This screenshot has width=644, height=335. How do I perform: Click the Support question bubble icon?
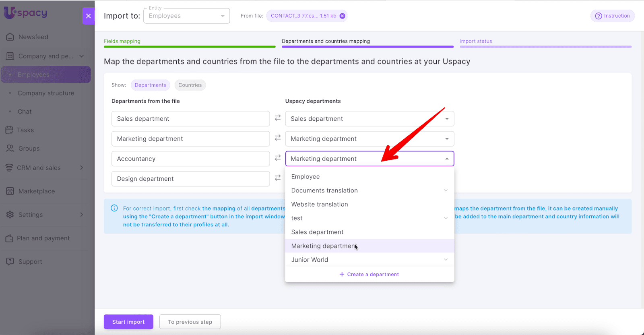10,261
